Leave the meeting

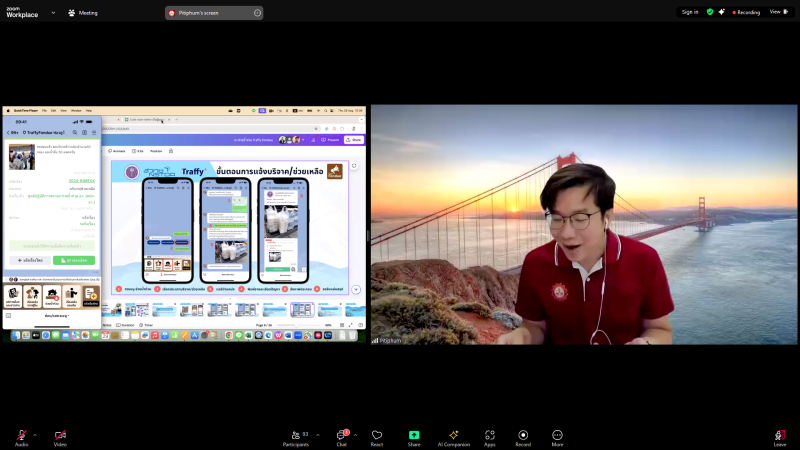point(780,435)
